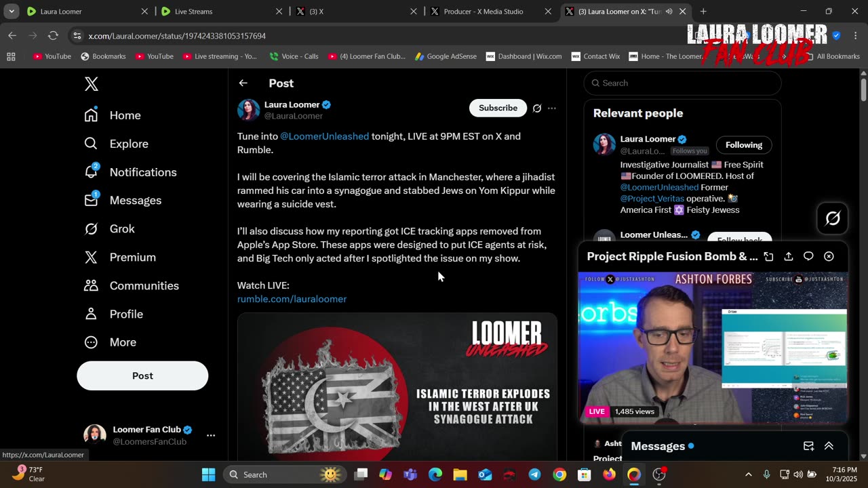
Task: Open the Chrome apps grid in bookmarks bar
Action: pos(11,56)
